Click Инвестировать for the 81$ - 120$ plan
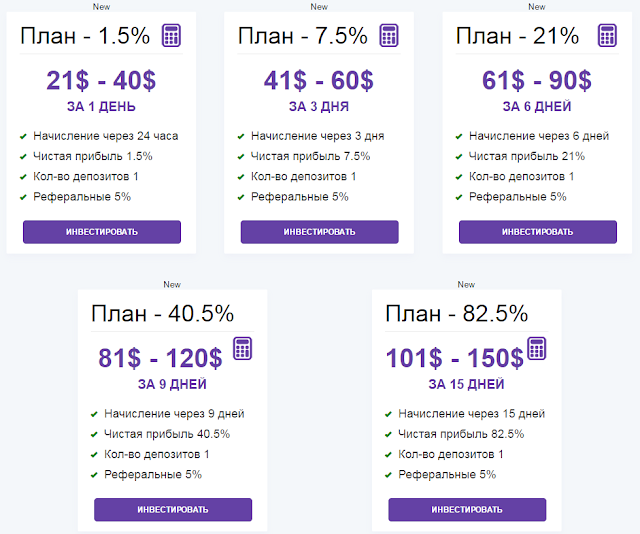The width and height of the screenshot is (640, 534). (173, 510)
